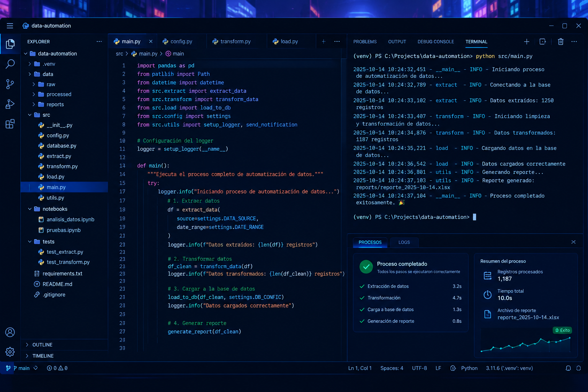Expand the .venv folder
The image size is (588, 392).
(29, 64)
